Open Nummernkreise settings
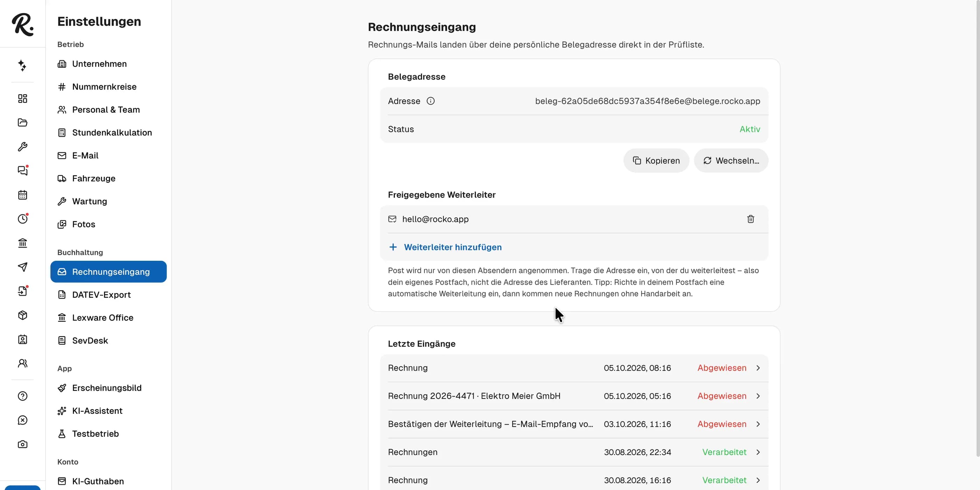980x490 pixels. pyautogui.click(x=108, y=87)
